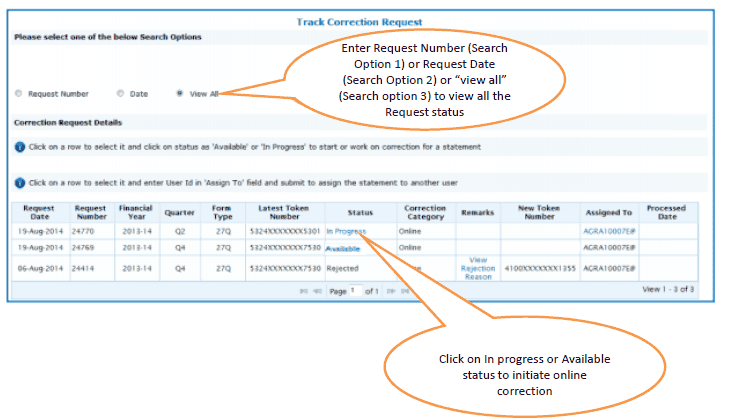Go to first page pagination icon
729x420 pixels.
coord(305,290)
